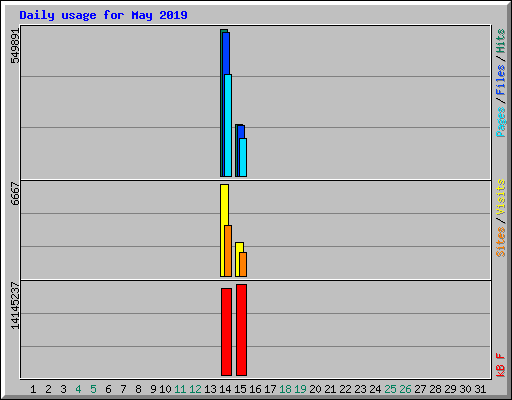512x400 pixels.
Task: Click the red KB bar for day 15
Action: 241,330
